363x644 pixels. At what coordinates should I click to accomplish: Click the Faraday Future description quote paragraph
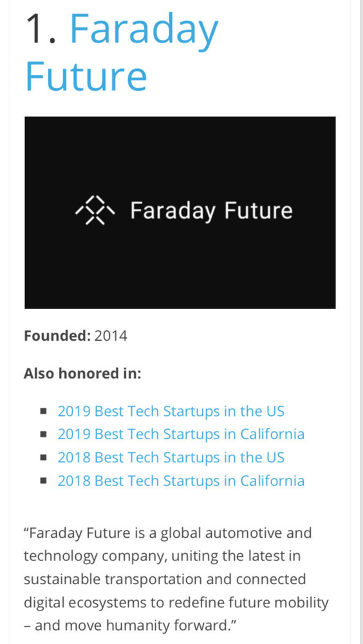(176, 579)
